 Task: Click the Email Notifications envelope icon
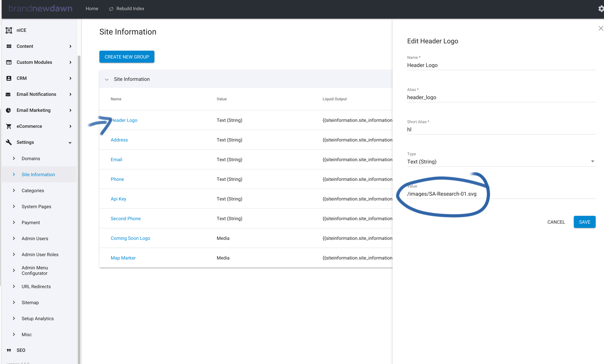(8, 94)
